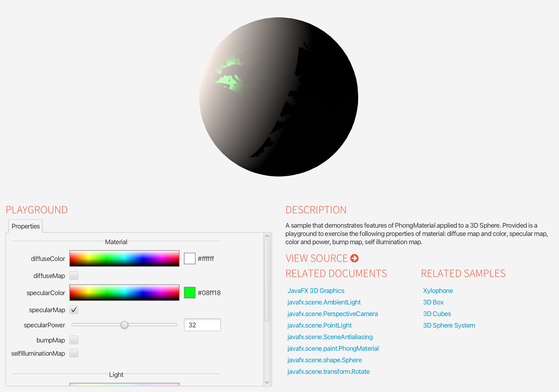Toggle the bumpMap checkbox
This screenshot has height=392, width=559.
click(74, 340)
